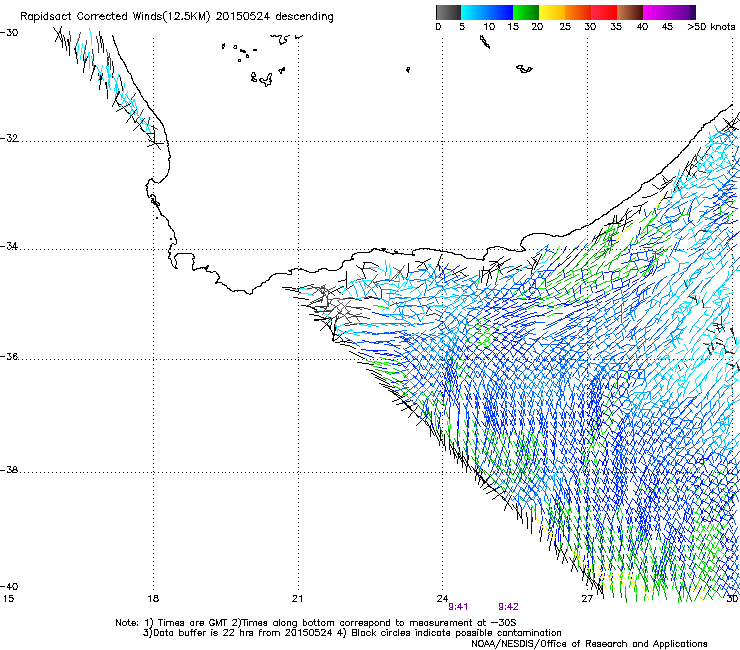Click the cyan 5–10 knots legend swatch
The width and height of the screenshot is (740, 650).
coord(474,12)
